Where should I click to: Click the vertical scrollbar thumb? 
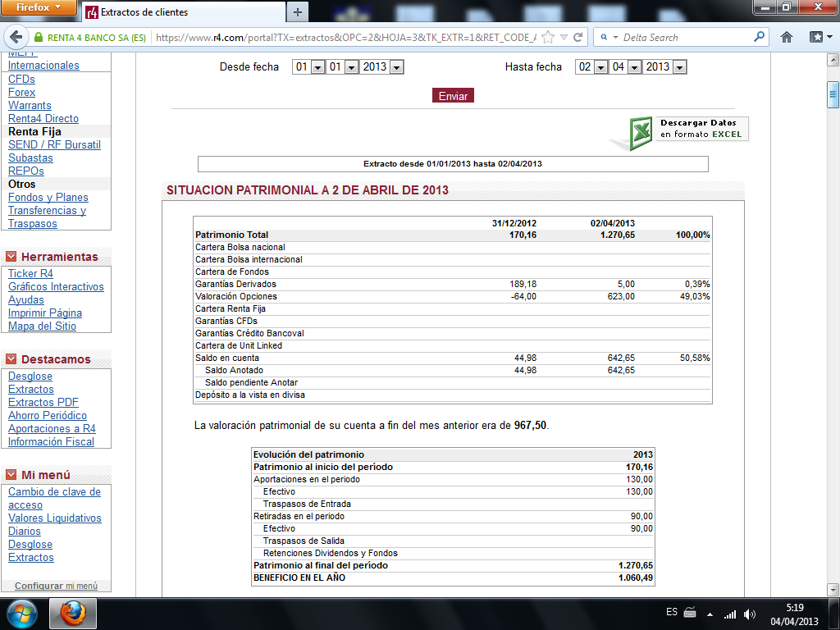[833, 95]
